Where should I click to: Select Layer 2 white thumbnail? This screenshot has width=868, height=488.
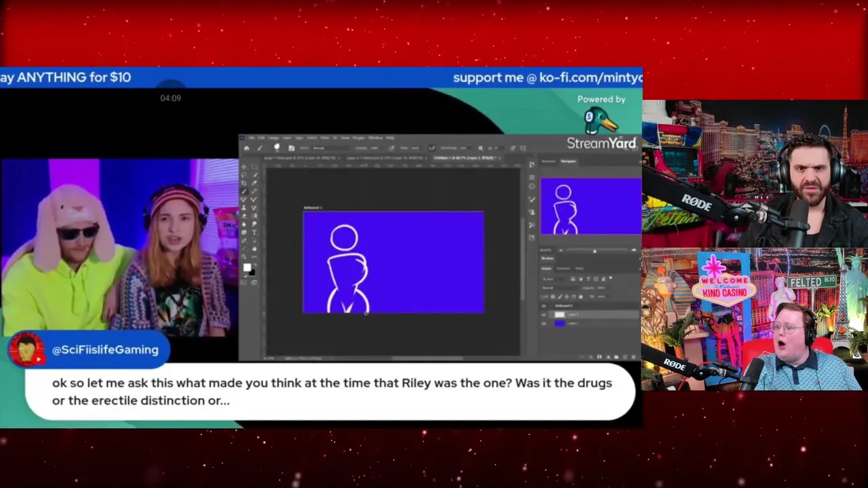coord(559,314)
